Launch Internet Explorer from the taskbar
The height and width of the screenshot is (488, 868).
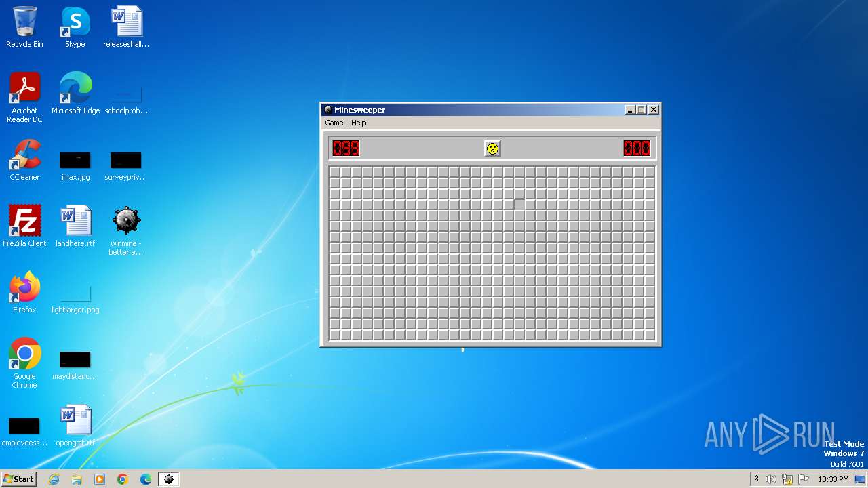coord(54,479)
